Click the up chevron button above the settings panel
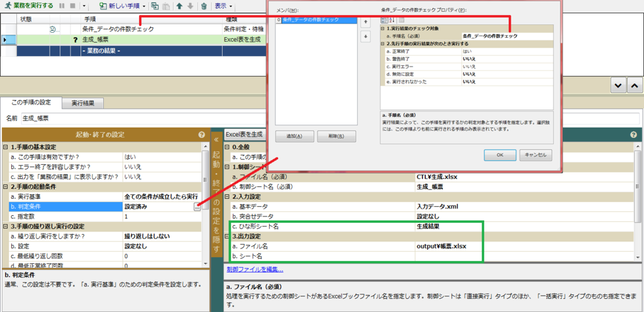 point(634,86)
